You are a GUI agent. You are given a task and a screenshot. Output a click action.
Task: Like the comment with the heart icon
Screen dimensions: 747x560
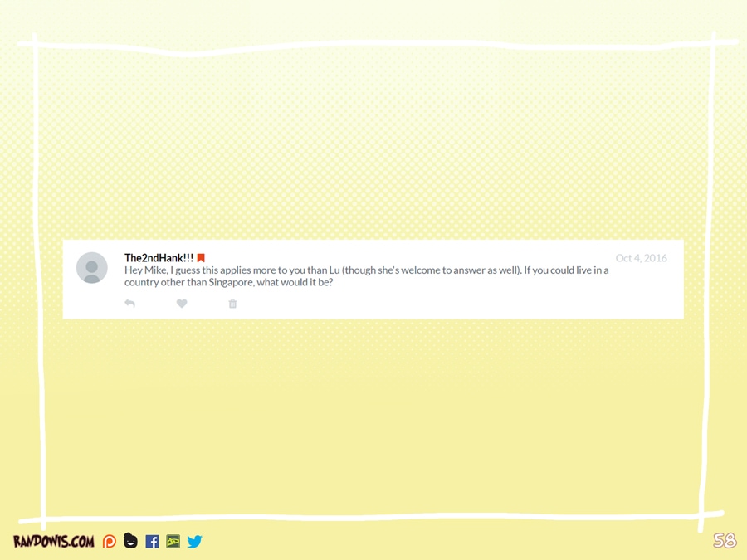click(x=182, y=304)
